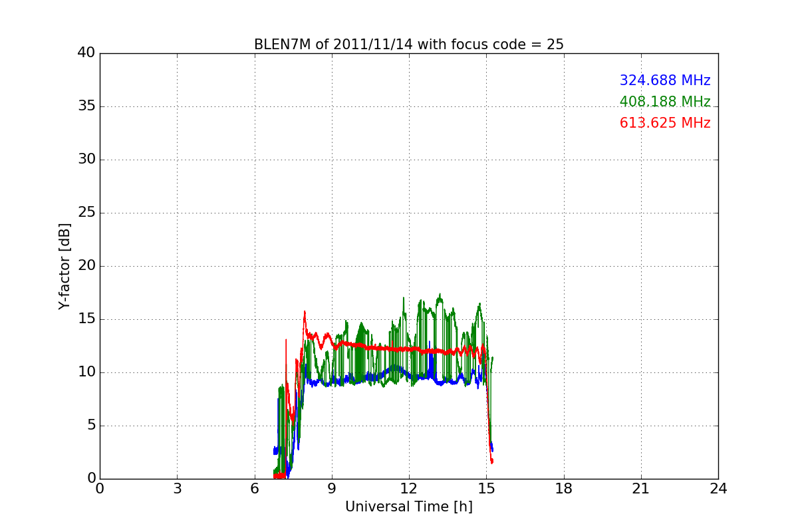Viewport: 798px width, 532px height.
Task: Click the x-axis tick label '12'
Action: [409, 489]
